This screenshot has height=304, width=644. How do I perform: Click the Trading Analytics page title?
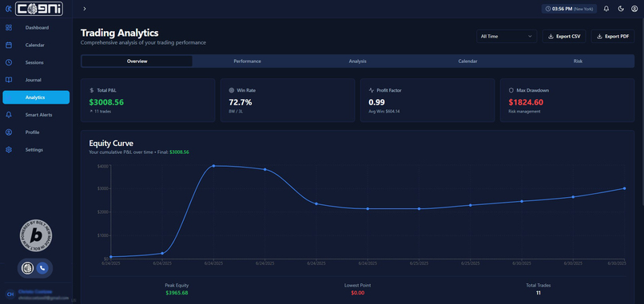(x=120, y=33)
